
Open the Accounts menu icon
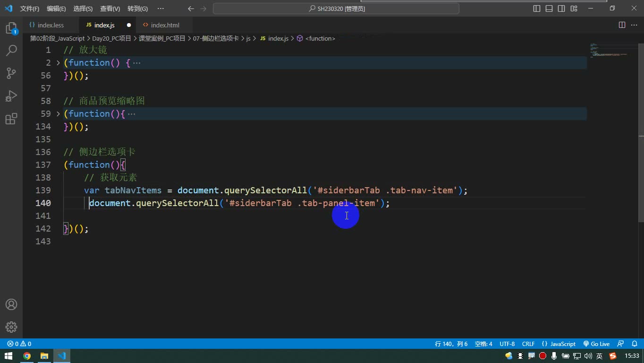tap(11, 304)
